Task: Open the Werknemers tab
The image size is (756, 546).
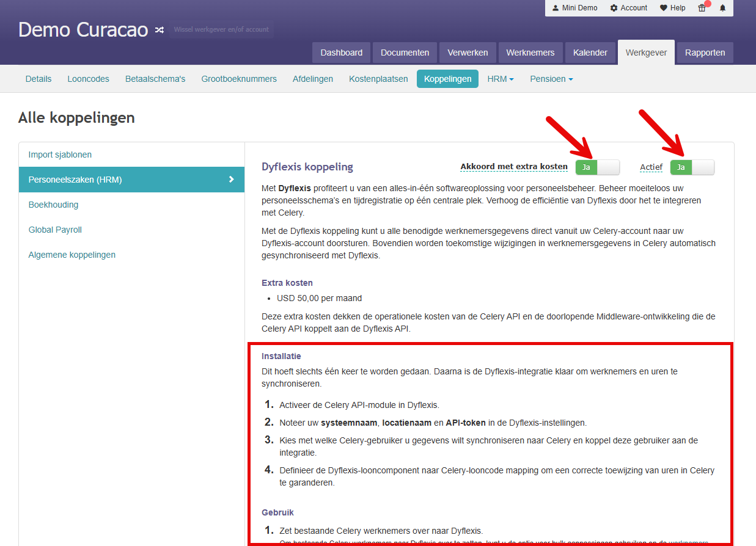Action: pos(530,53)
